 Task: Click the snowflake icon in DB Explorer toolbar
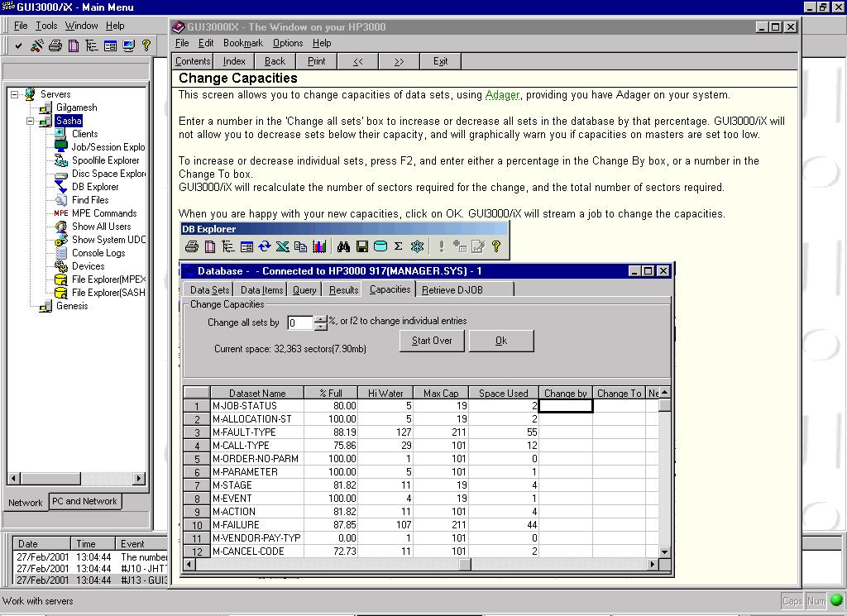417,246
